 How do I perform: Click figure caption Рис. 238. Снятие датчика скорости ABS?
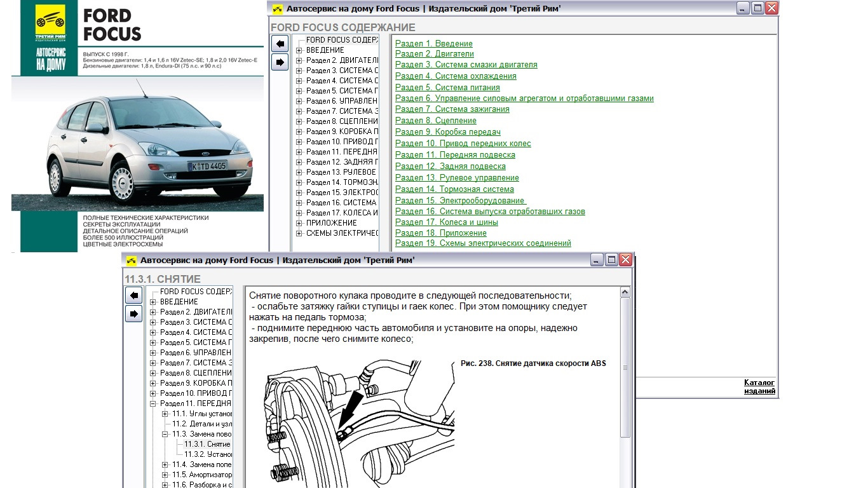click(533, 363)
